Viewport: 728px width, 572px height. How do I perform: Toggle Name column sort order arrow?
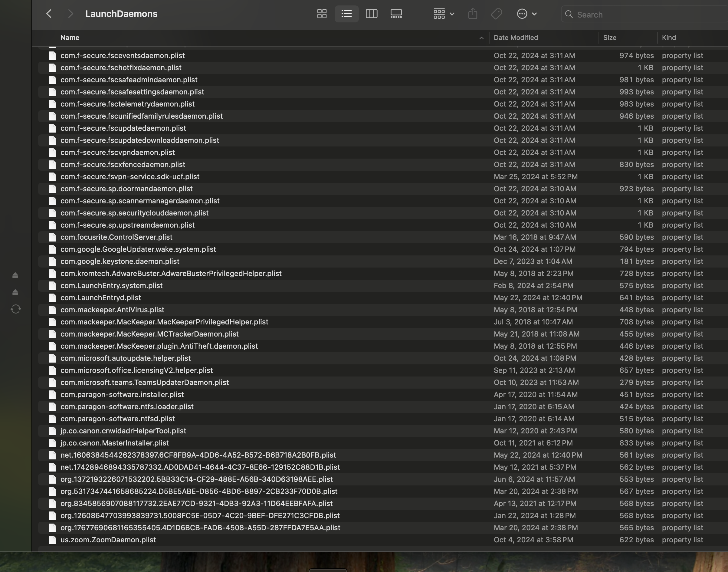pyautogui.click(x=481, y=38)
